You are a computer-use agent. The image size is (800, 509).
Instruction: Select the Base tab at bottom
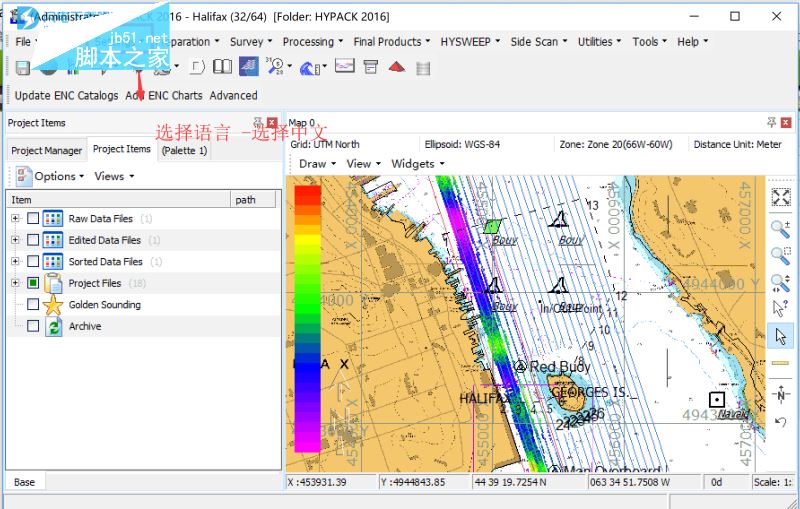tap(24, 482)
